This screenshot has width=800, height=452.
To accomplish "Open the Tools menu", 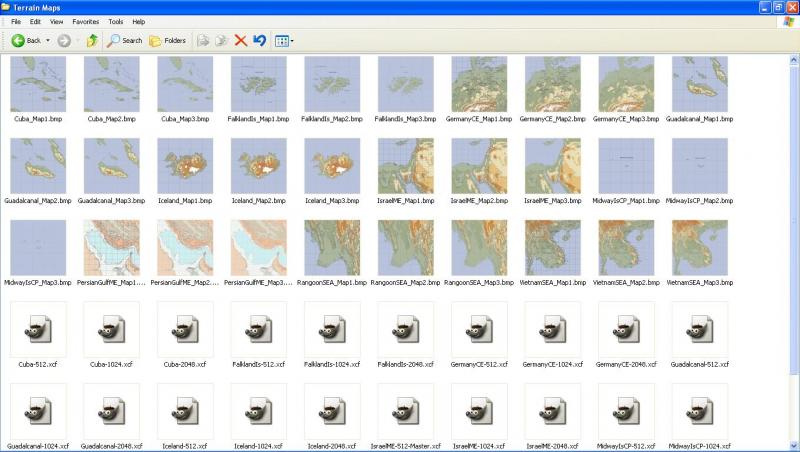I will 116,22.
